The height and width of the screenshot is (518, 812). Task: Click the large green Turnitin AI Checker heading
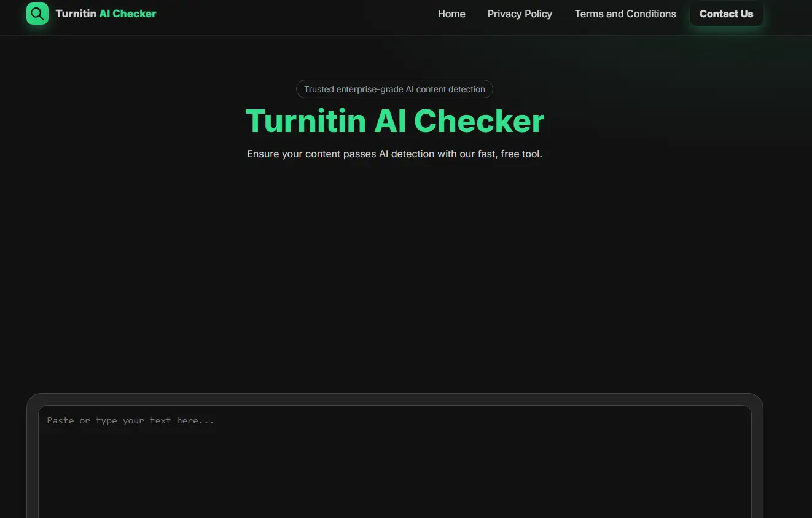coord(394,121)
